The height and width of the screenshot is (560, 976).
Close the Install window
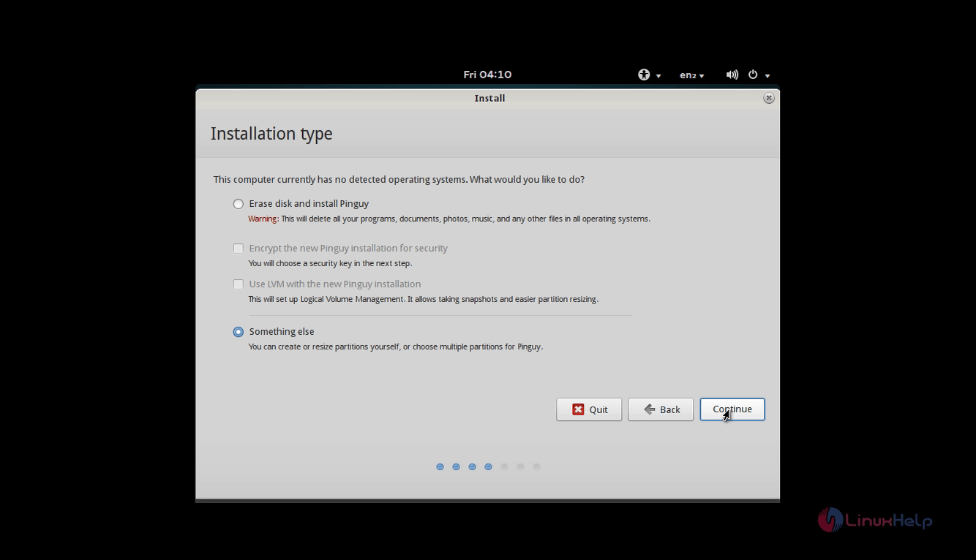coord(769,98)
